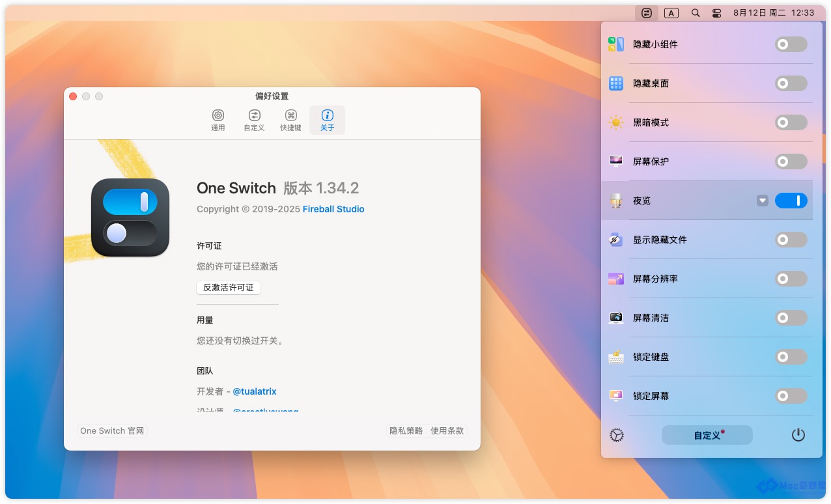Screen dimensions: 831x504
Task: Click the Lock Keyboard (锁定键盘) icon
Action: (x=616, y=357)
